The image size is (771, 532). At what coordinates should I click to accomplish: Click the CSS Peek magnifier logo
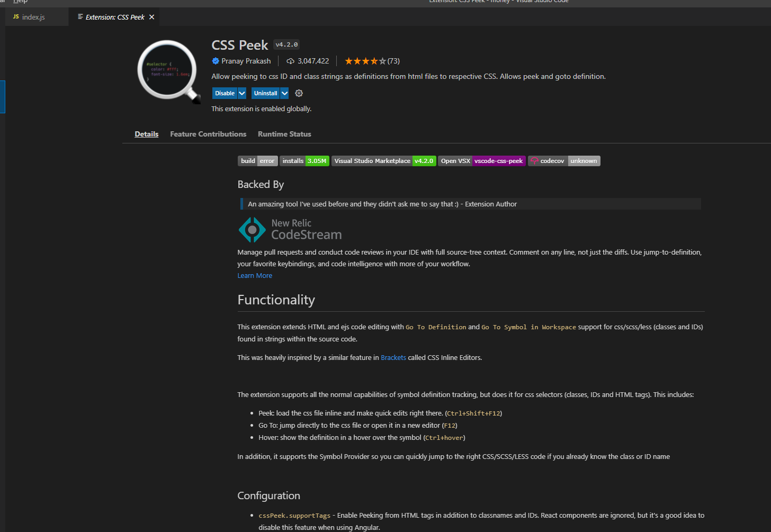point(169,71)
